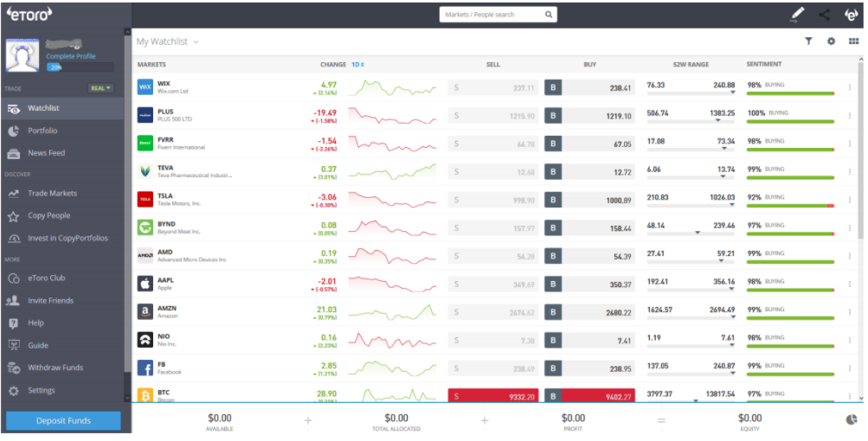Click the TEVA logo icon
This screenshot has width=868, height=441.
click(145, 171)
